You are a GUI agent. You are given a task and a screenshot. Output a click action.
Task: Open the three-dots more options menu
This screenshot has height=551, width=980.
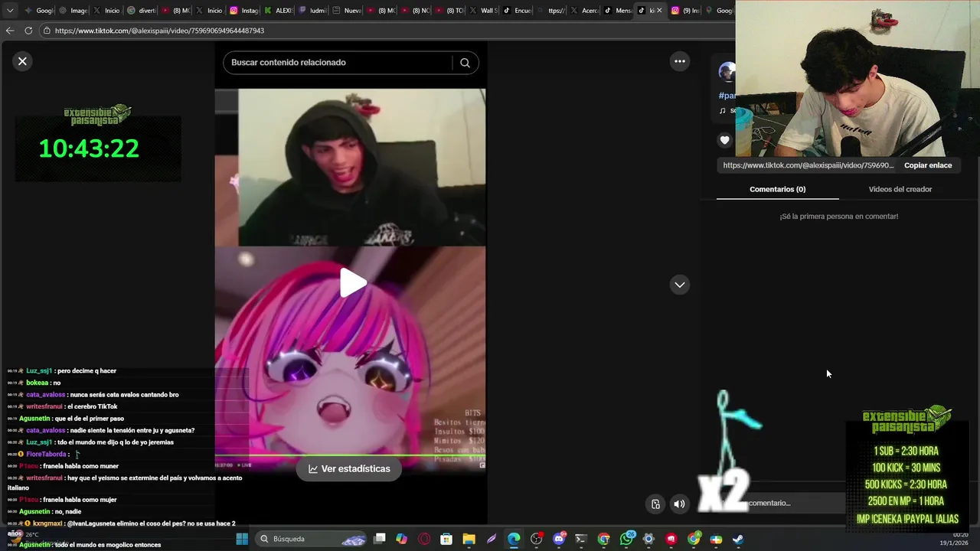680,61
